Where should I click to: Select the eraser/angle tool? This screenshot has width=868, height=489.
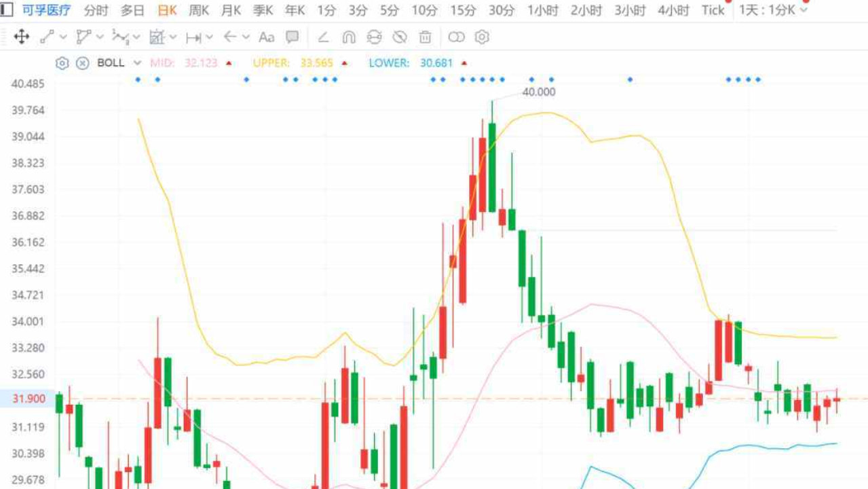[x=324, y=37]
